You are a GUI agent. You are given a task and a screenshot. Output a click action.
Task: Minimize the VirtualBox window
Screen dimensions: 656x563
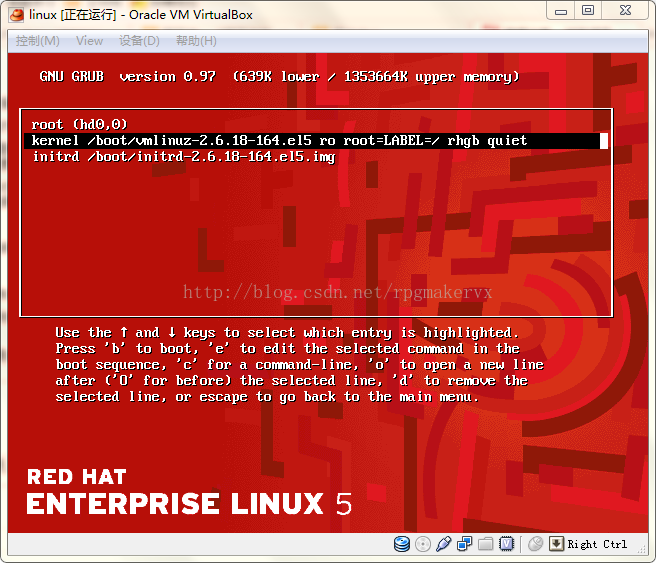(561, 11)
